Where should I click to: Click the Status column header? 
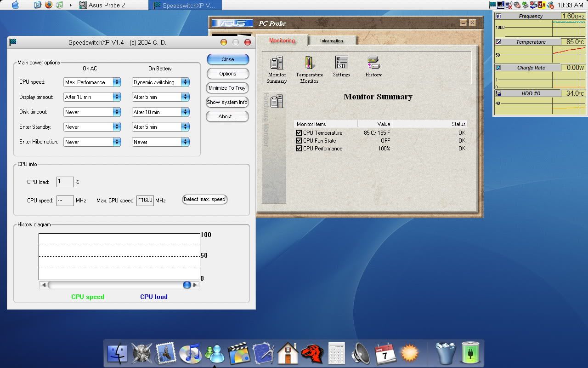430,124
